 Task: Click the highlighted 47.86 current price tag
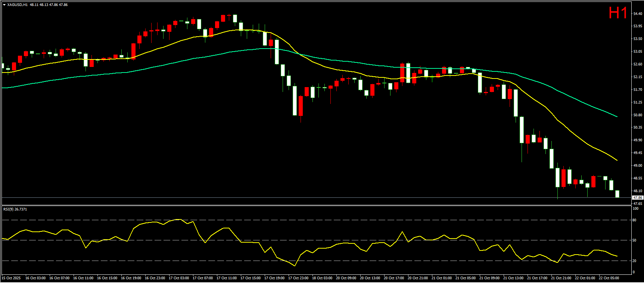click(638, 197)
